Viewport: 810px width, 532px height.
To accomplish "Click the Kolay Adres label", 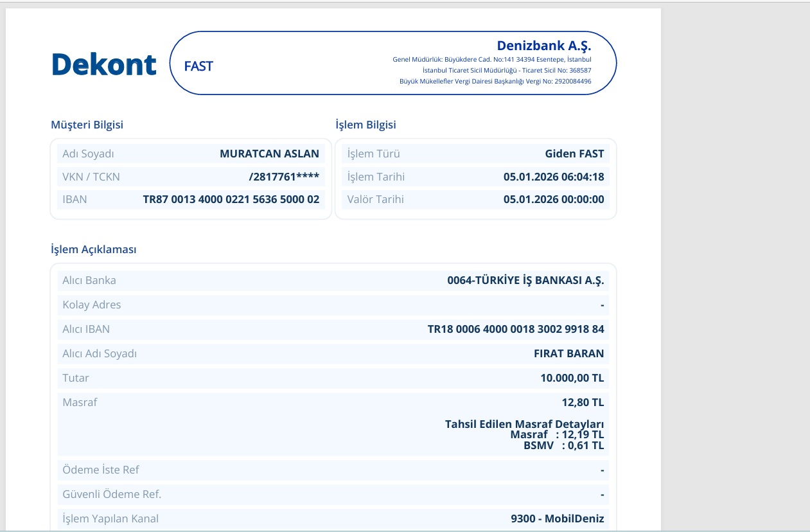I will (x=92, y=305).
